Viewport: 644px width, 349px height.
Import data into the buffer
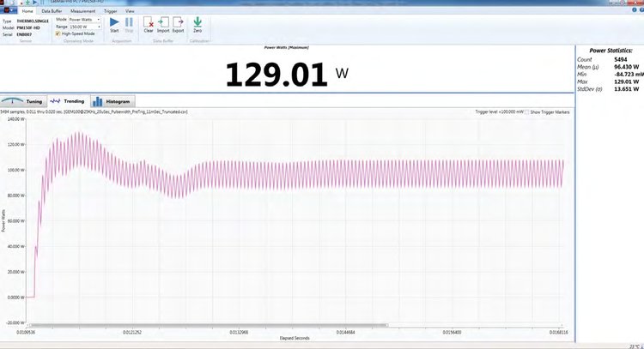click(x=163, y=25)
